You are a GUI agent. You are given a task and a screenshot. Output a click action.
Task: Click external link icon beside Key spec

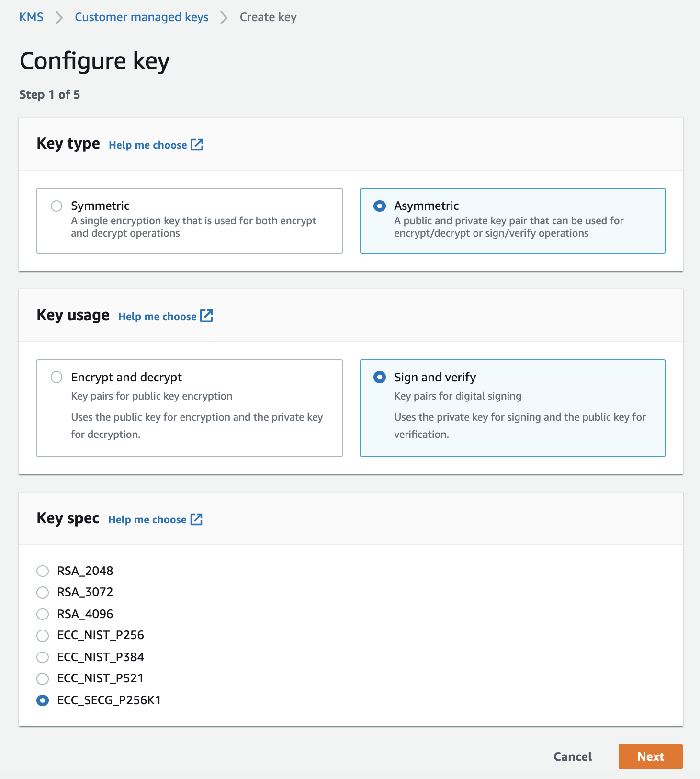[x=196, y=519]
